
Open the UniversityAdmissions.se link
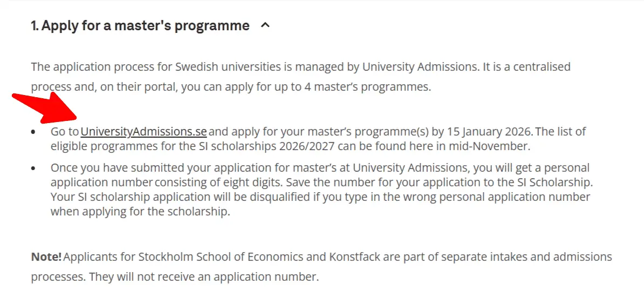143,131
